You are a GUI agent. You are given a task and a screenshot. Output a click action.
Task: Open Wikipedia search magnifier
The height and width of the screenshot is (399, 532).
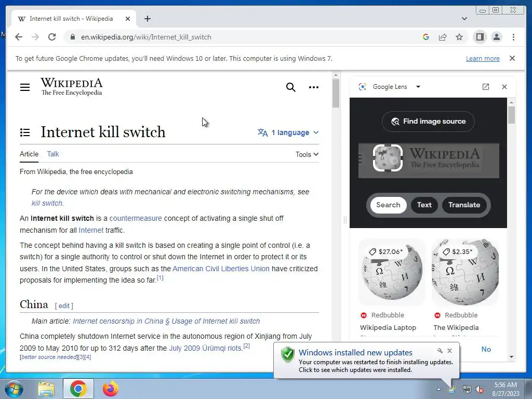coord(290,87)
